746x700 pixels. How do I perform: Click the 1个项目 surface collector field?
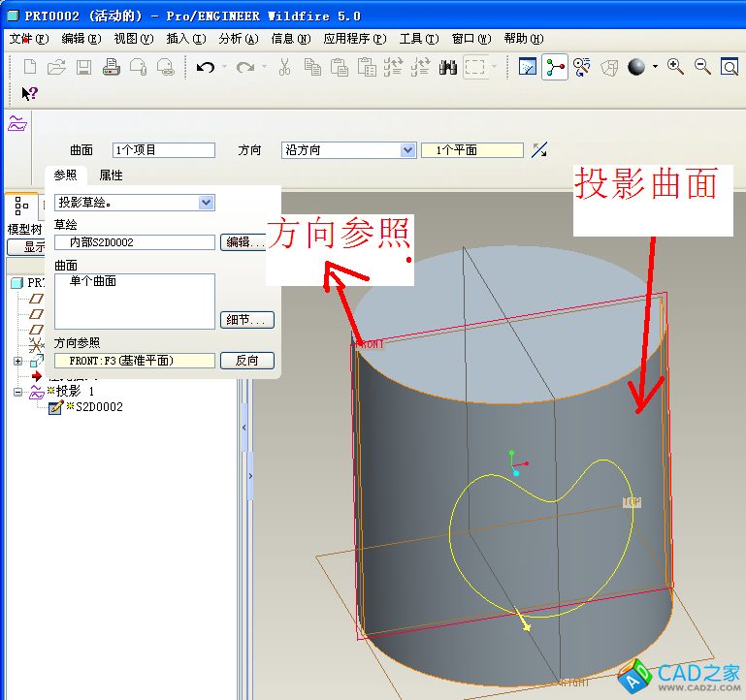(164, 150)
